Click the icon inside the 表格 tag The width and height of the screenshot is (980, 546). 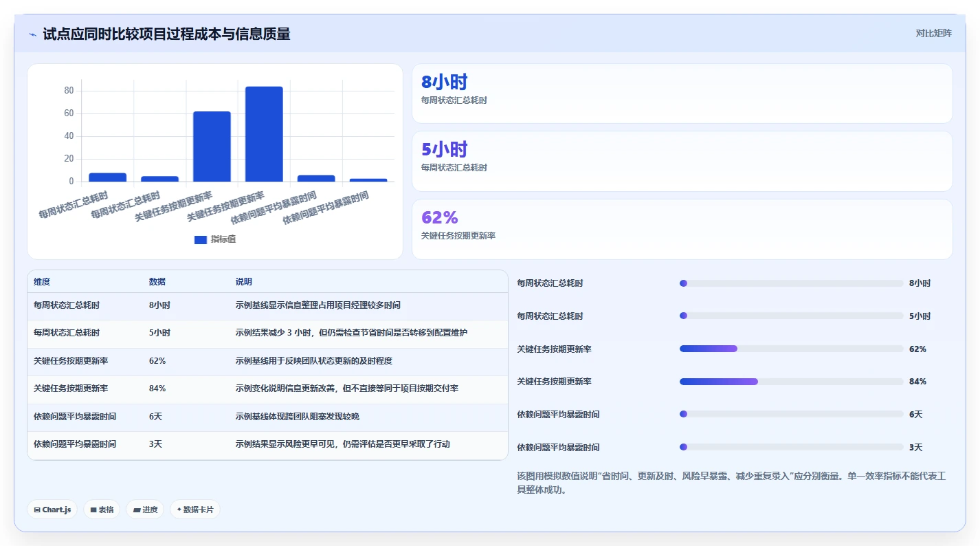93,510
